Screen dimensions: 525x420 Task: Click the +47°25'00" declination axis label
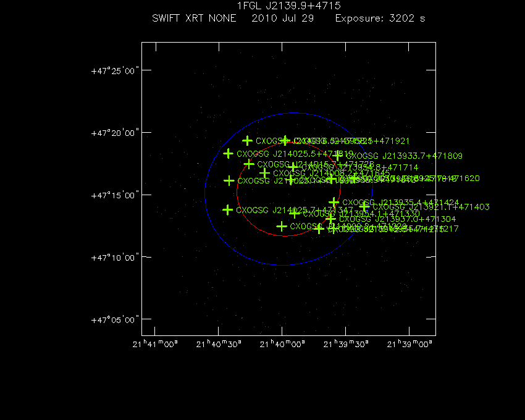[x=115, y=71]
